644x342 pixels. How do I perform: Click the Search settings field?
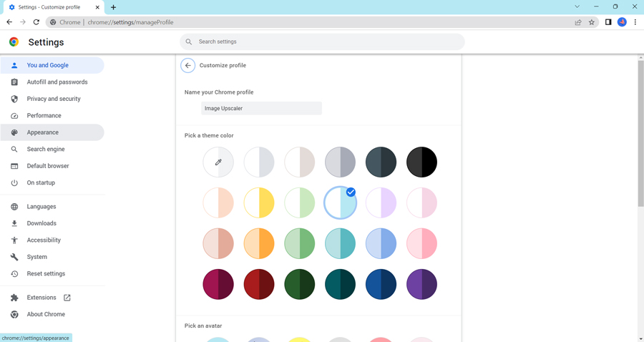point(322,41)
